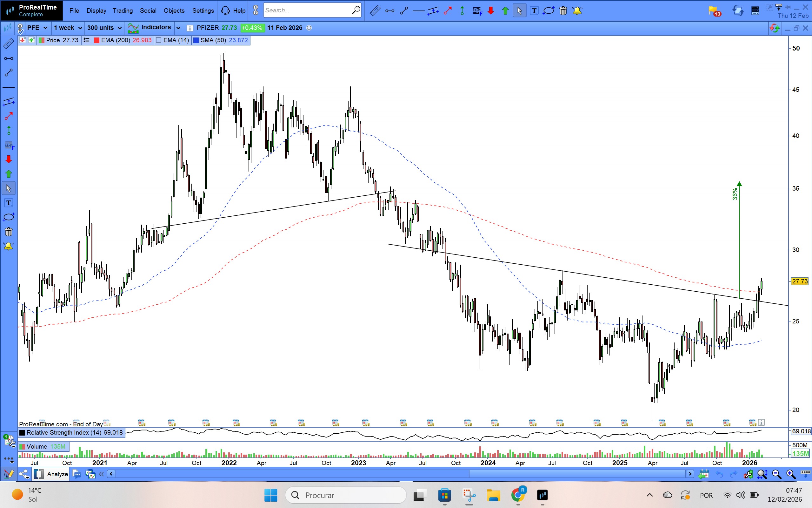Expand the 300 units dropdown
812x508 pixels.
(x=104, y=28)
